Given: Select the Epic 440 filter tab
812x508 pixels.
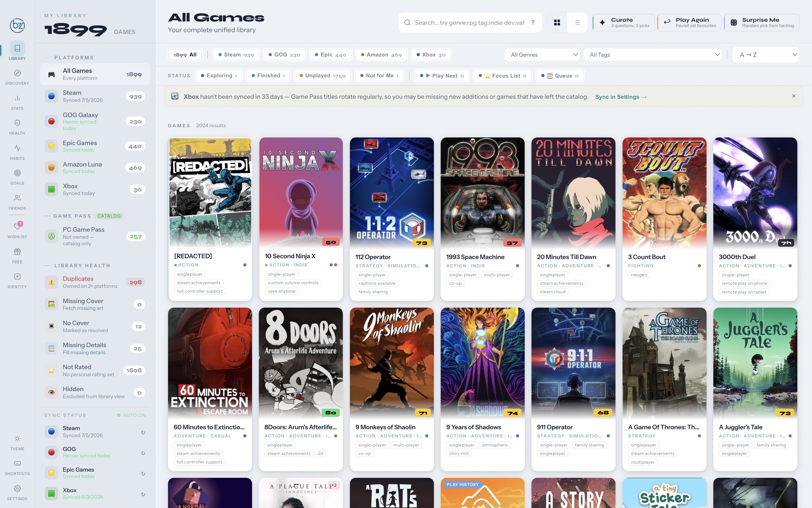Looking at the screenshot, I should [330, 55].
